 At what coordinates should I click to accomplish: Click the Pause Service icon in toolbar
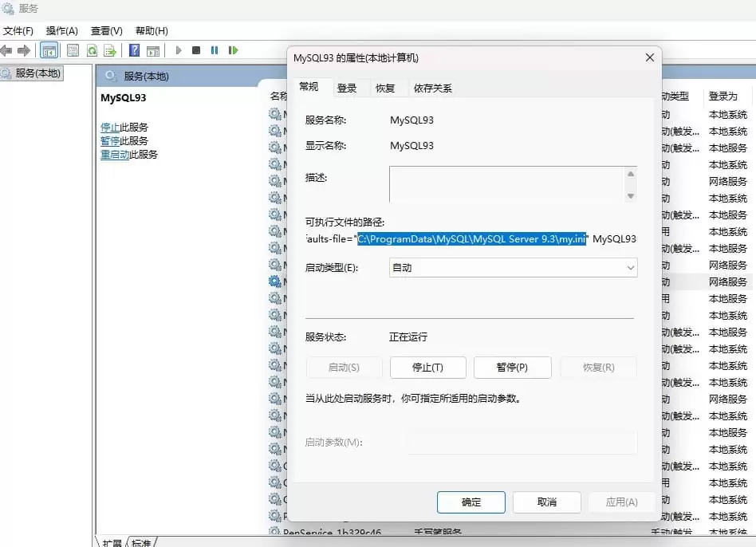click(215, 50)
